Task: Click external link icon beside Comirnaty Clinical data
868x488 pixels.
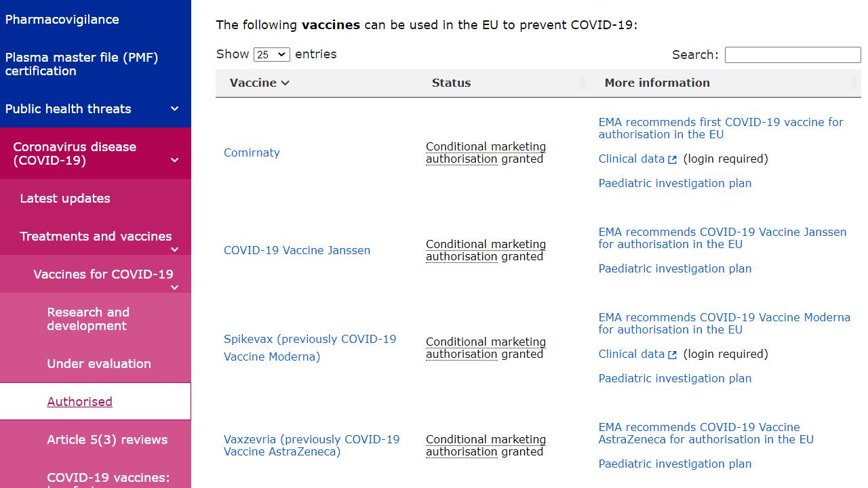Action: pos(672,160)
